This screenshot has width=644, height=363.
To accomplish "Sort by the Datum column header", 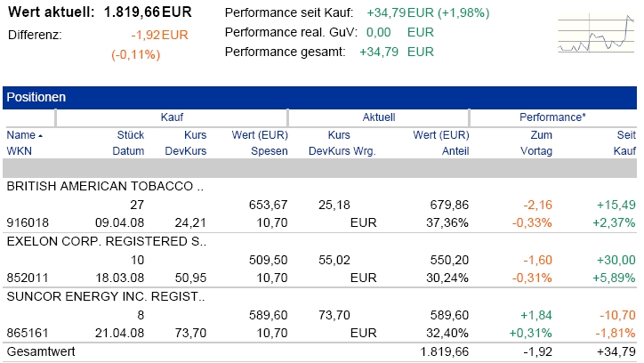I will click(128, 151).
